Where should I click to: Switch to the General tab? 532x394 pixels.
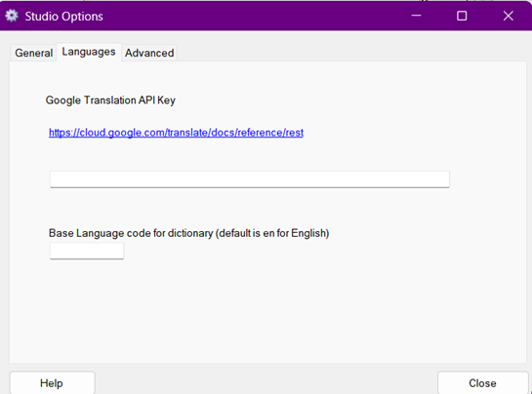pyautogui.click(x=33, y=53)
